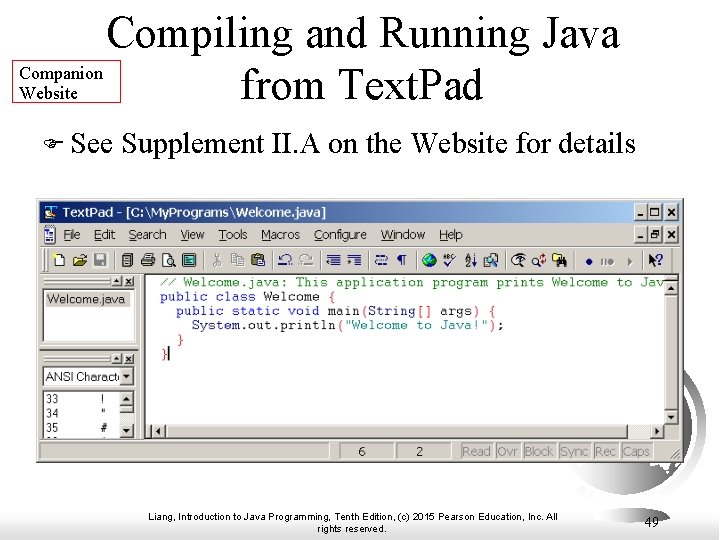The width and height of the screenshot is (720, 540).
Task: Select character row 34 quote mark
Action: click(81, 413)
